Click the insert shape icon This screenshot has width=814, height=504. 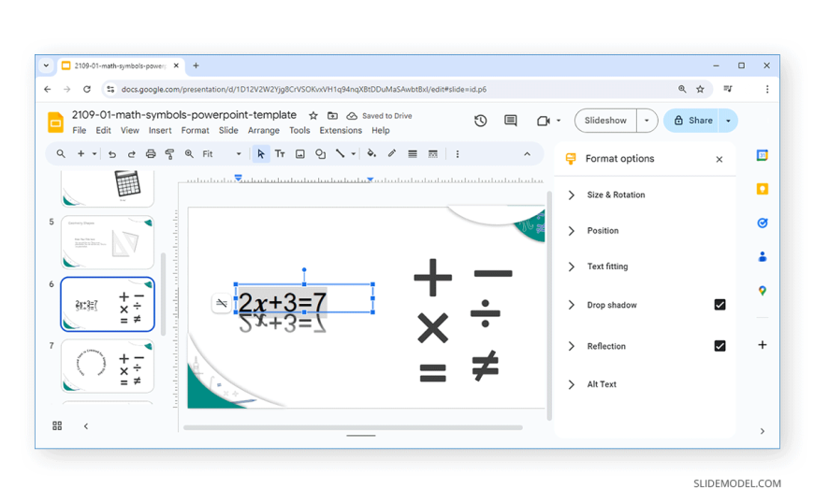tap(320, 154)
